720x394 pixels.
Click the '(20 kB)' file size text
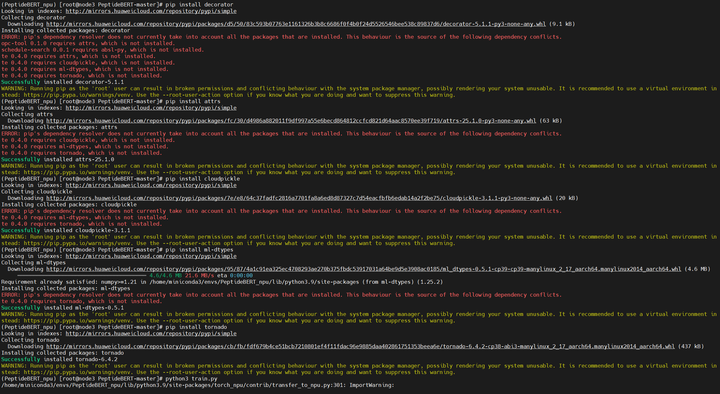tap(567, 198)
